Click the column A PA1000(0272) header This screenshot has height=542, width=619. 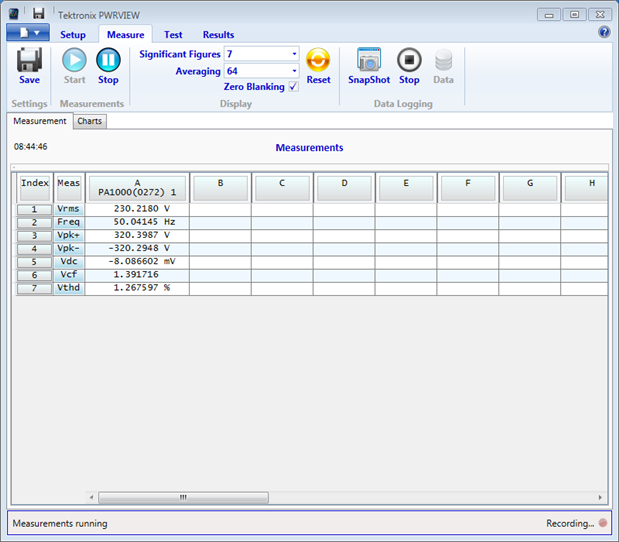pyautogui.click(x=137, y=188)
